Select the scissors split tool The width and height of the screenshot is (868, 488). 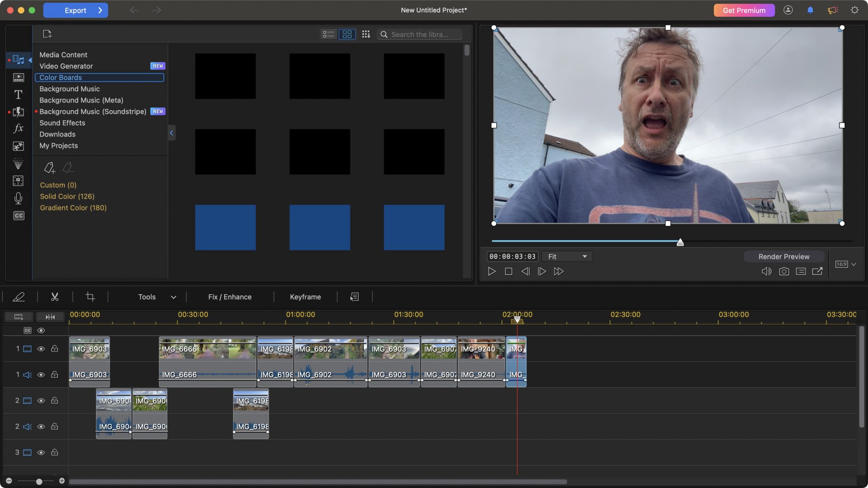(x=55, y=297)
